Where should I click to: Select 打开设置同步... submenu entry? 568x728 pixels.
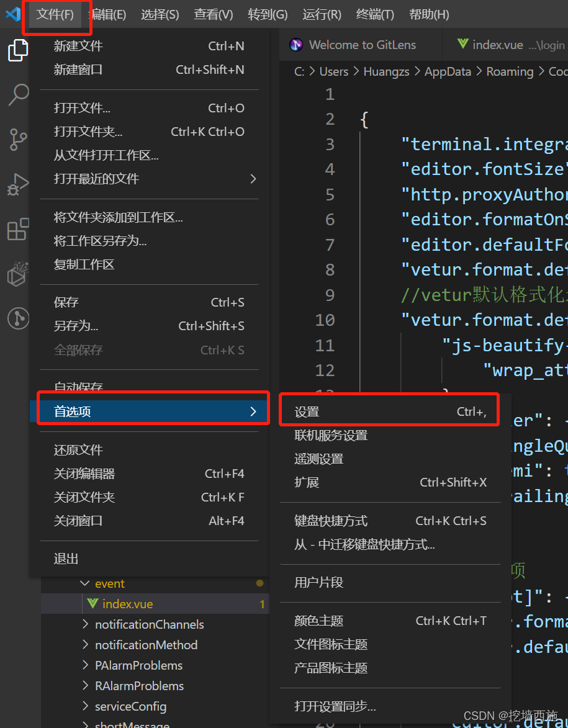[390, 707]
